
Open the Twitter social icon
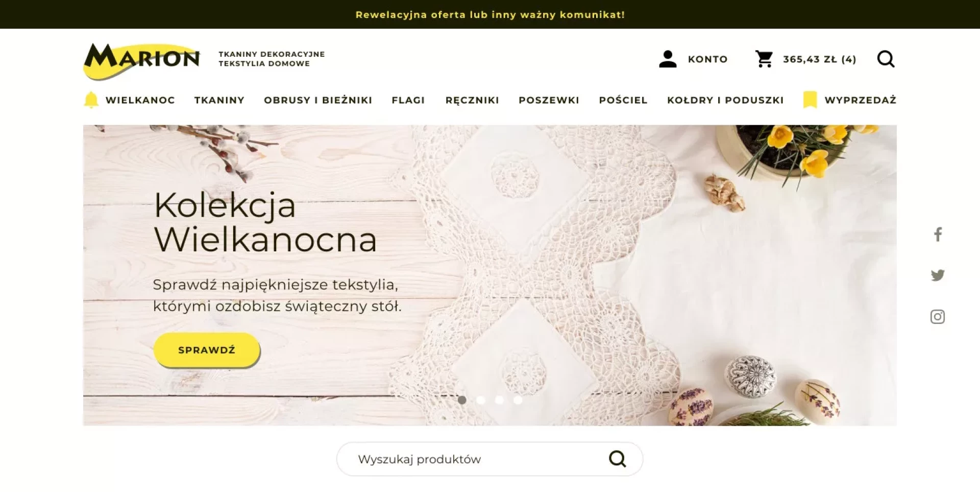pos(938,275)
